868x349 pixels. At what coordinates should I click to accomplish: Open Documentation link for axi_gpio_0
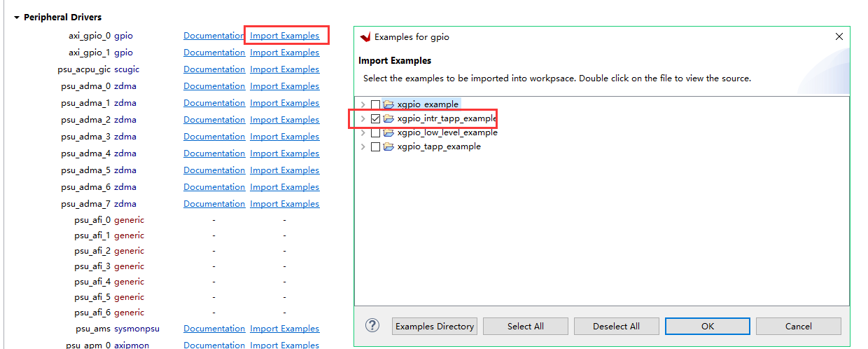(214, 35)
